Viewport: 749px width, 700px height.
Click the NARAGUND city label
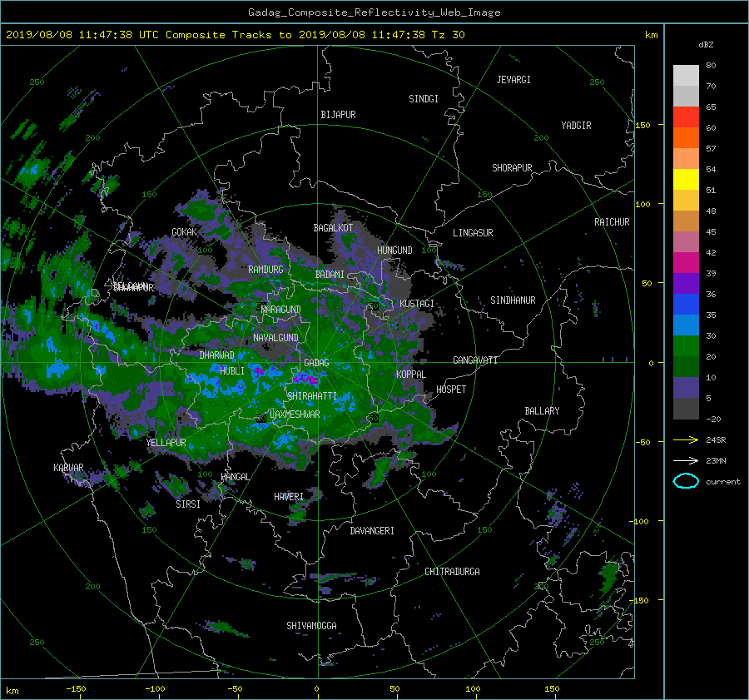click(281, 309)
